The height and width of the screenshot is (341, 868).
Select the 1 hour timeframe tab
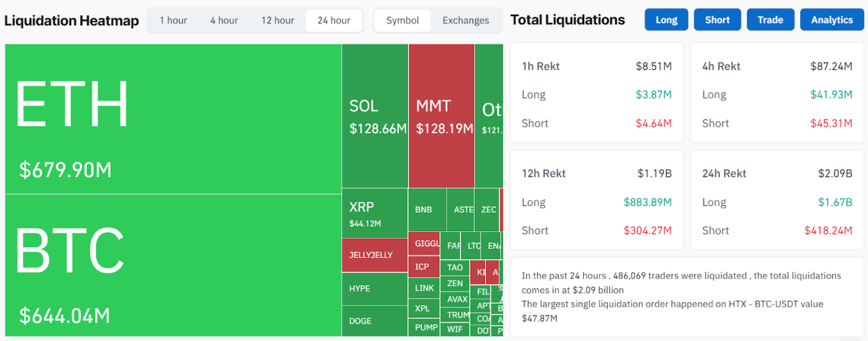(x=173, y=20)
